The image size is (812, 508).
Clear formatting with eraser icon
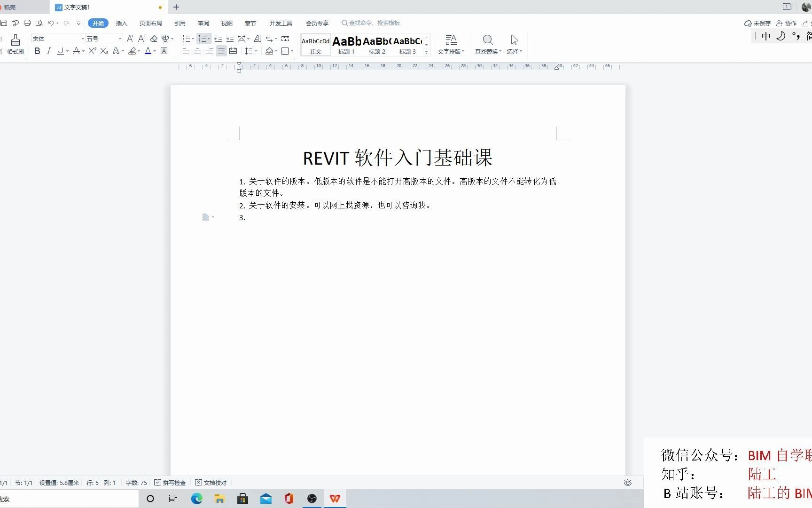pyautogui.click(x=154, y=39)
